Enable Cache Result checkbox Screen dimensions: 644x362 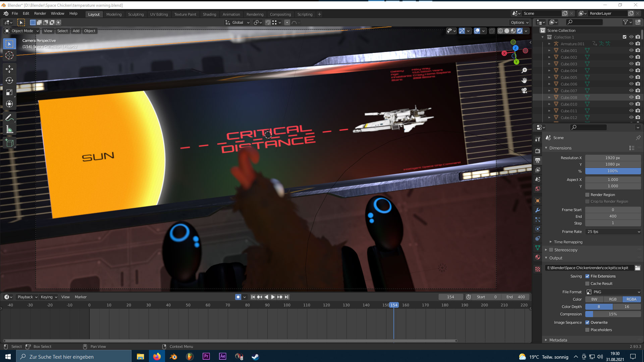pyautogui.click(x=587, y=284)
